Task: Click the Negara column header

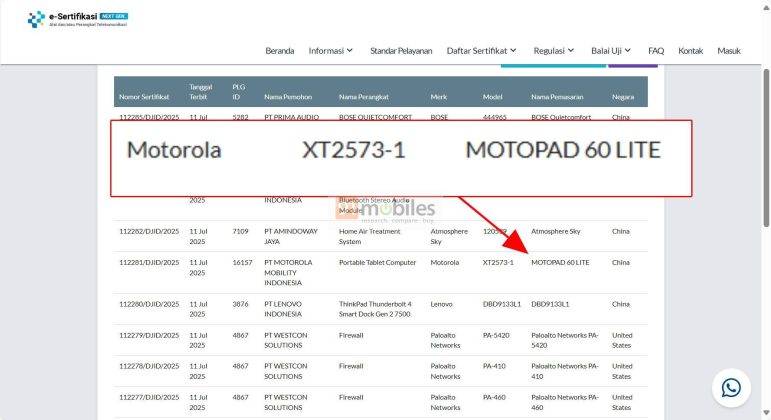Action: [x=623, y=97]
